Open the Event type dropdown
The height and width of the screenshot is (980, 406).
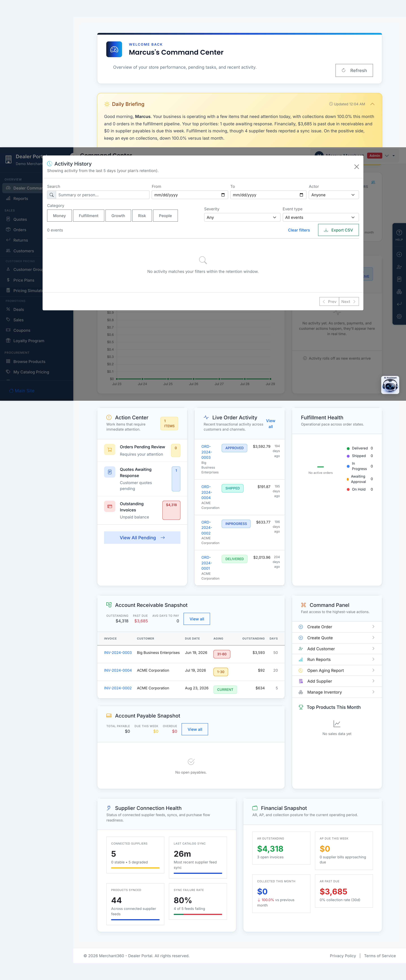[321, 217]
